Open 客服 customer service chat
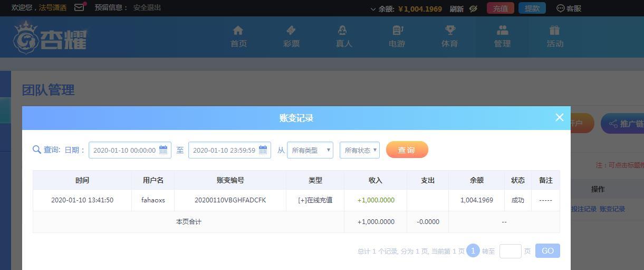The width and height of the screenshot is (644, 270). click(x=569, y=8)
